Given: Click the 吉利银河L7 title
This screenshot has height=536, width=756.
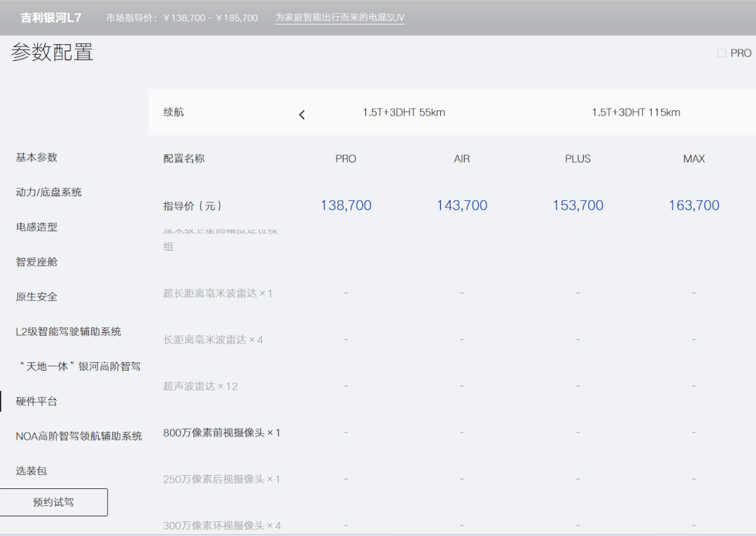Looking at the screenshot, I should coord(50,18).
